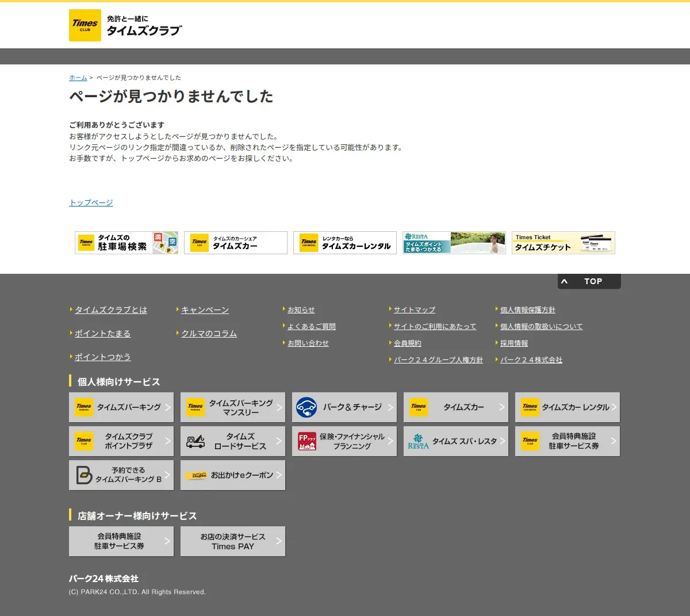The height and width of the screenshot is (616, 690).
Task: Open パーク24グループ人権方針 link
Action: coord(438,360)
